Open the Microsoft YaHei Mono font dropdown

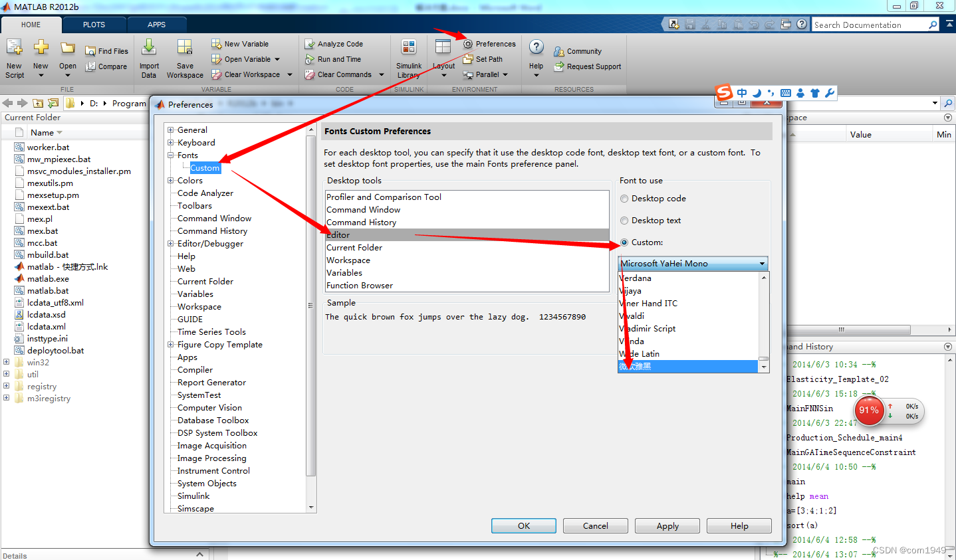pyautogui.click(x=693, y=264)
